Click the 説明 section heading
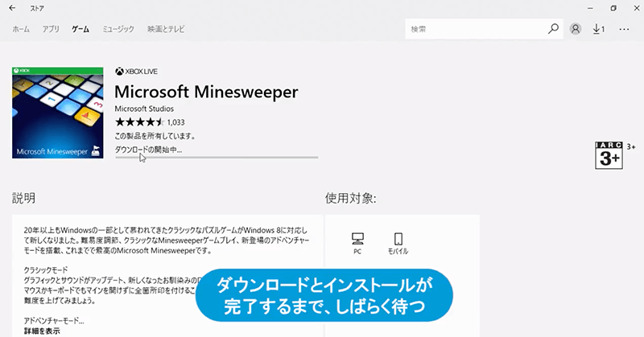644x337 pixels. point(23,199)
